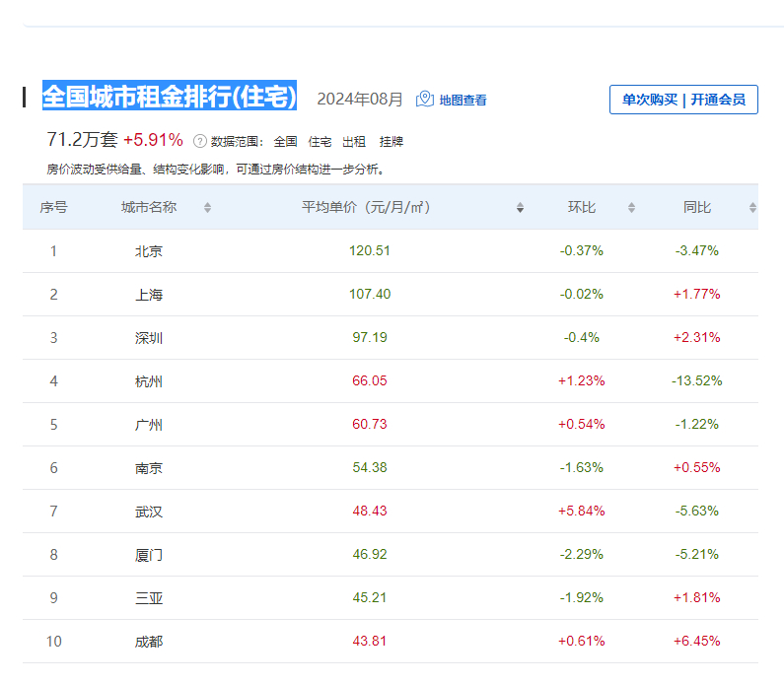Click the 住宅 data range tag
This screenshot has height=684, width=784.
320,141
